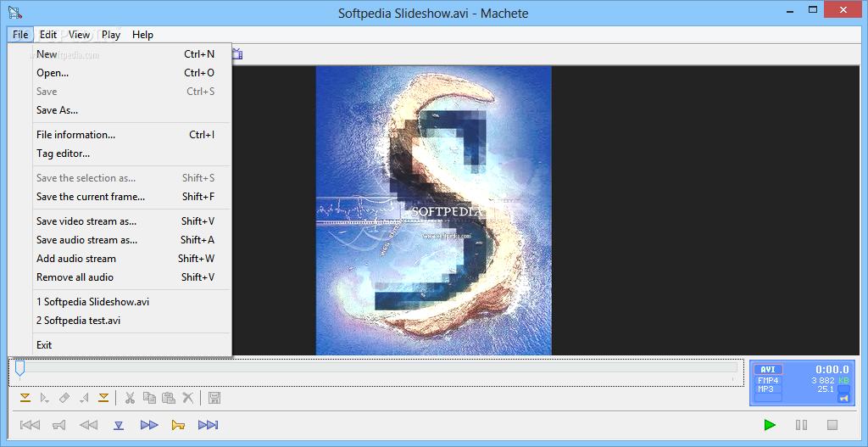
Task: Click the Delete X icon
Action: pyautogui.click(x=188, y=397)
